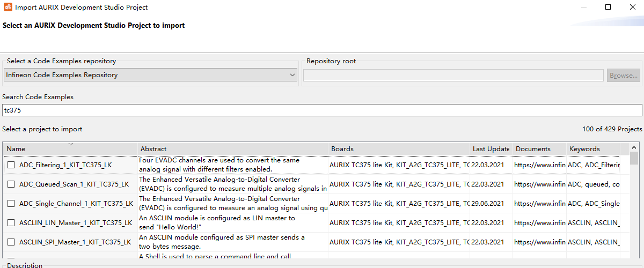Select the ASCLIN_LIN_Master_1_KIT_TC375_LK project name
The image size is (644, 268).
(x=76, y=223)
